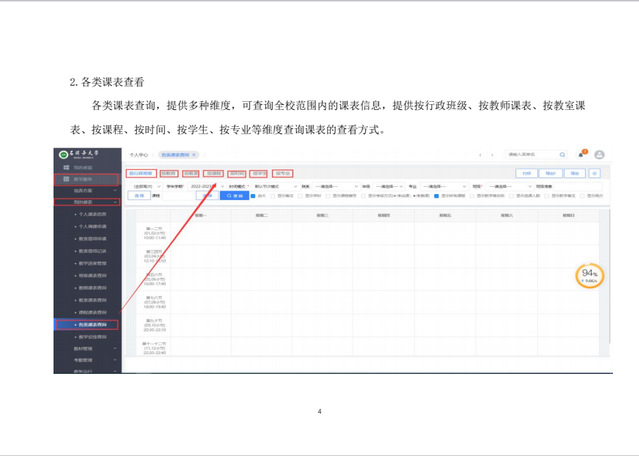Click the top search input field
The width and height of the screenshot is (639, 456).
[530, 155]
